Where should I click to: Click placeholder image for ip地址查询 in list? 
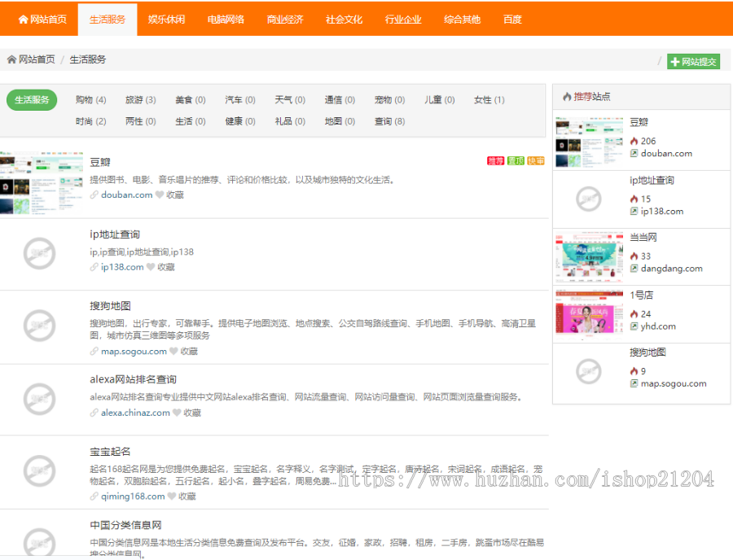(x=39, y=254)
